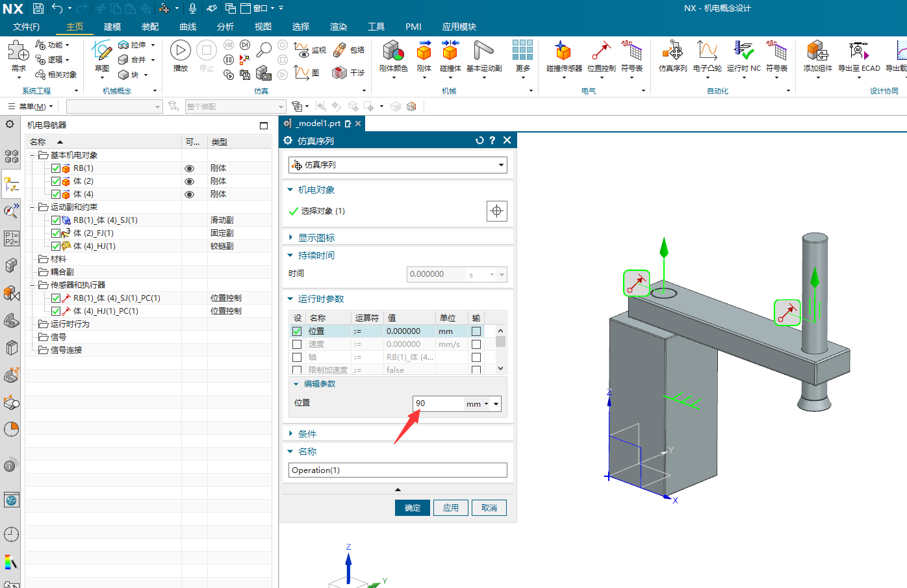907x588 pixels.
Task: Toggle visibility eye of 体 (2)
Action: tap(190, 181)
